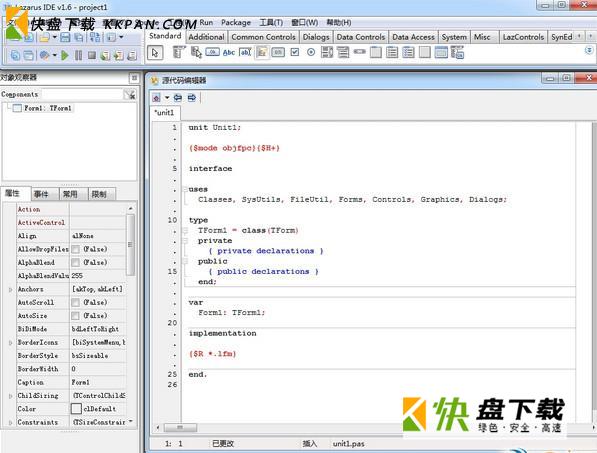Click the editor horizontal scrollbar thumb
This screenshot has width=597, height=453.
click(x=180, y=427)
